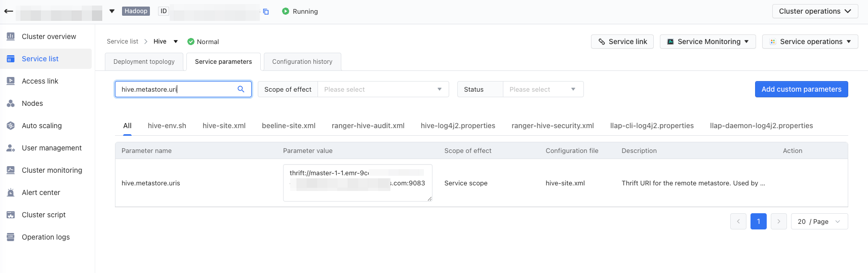Go to next page arrow
This screenshot has width=868, height=273.
(779, 221)
